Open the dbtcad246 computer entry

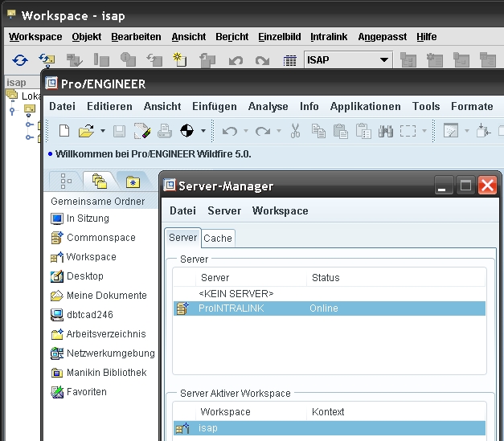pos(82,315)
